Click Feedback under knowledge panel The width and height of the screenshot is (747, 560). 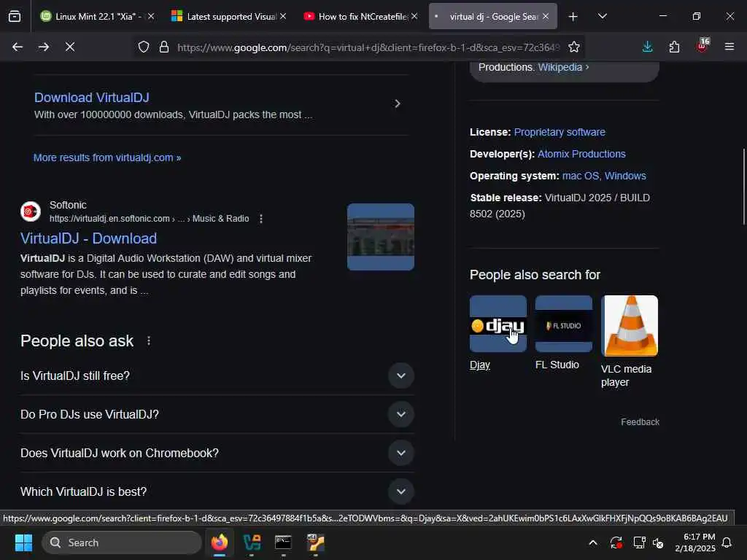(640, 422)
